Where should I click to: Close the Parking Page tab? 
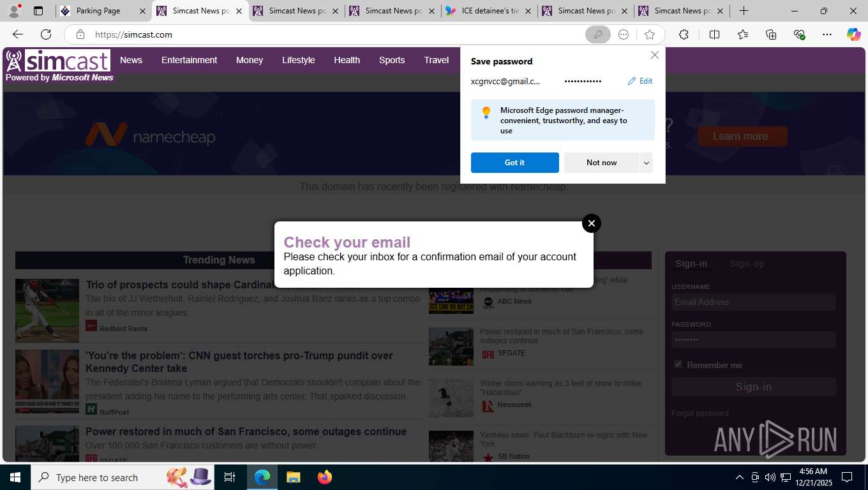[142, 11]
